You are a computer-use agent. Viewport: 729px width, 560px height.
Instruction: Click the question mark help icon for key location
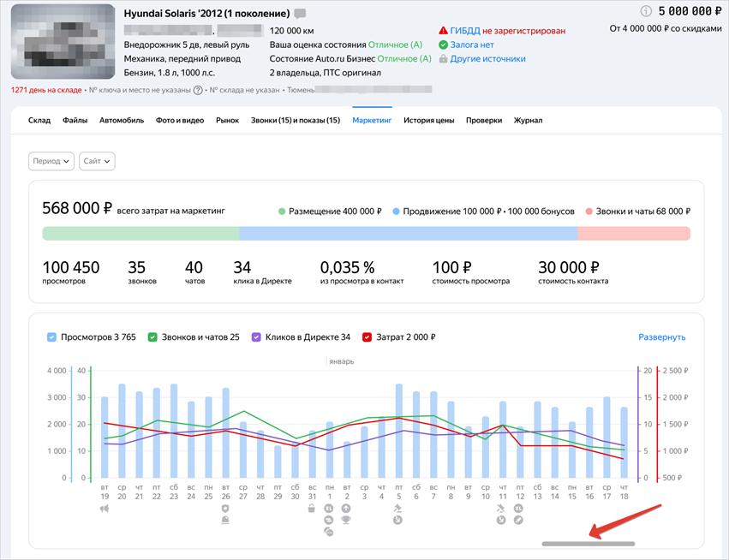198,90
